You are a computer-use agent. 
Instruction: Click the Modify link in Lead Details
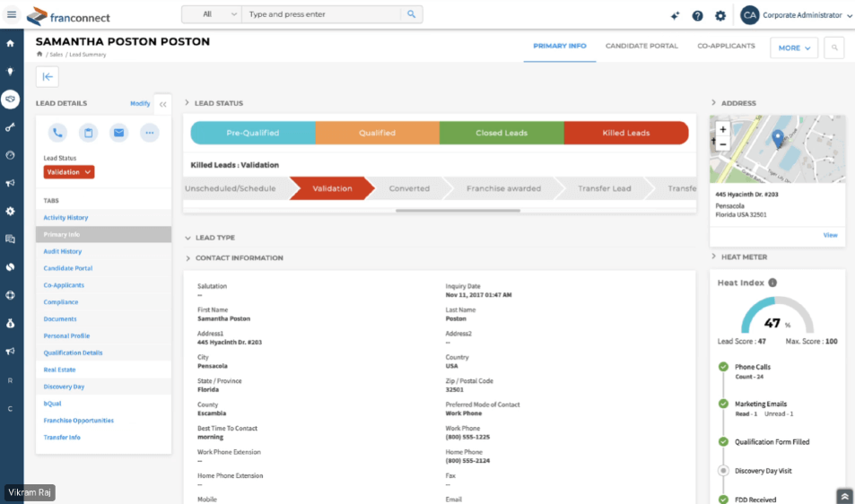click(x=140, y=103)
